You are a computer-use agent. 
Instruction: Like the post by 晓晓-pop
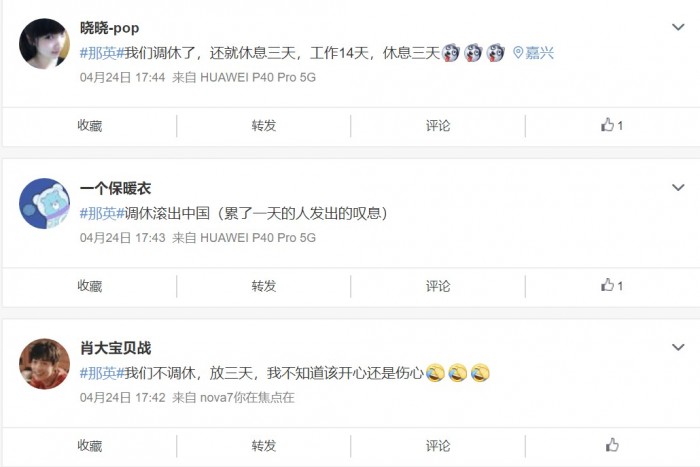(612, 125)
